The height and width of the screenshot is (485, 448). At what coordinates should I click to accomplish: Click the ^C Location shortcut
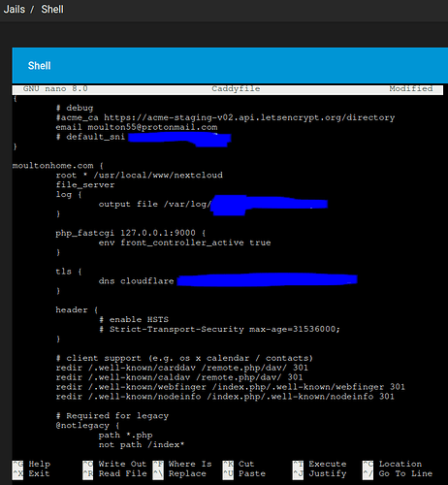[x=392, y=465]
